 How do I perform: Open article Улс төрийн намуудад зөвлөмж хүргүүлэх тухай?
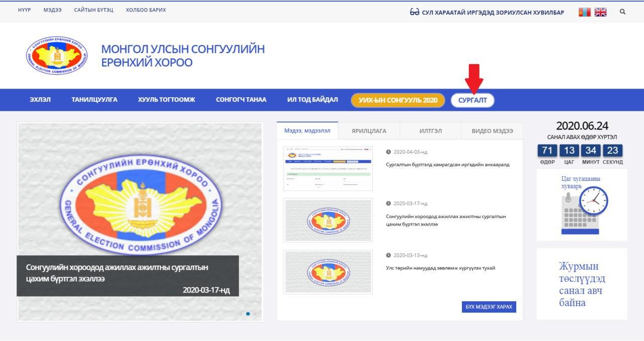point(441,268)
